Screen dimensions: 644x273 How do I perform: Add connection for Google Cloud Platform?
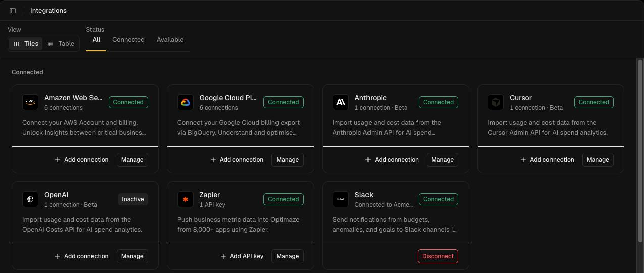[x=237, y=160]
